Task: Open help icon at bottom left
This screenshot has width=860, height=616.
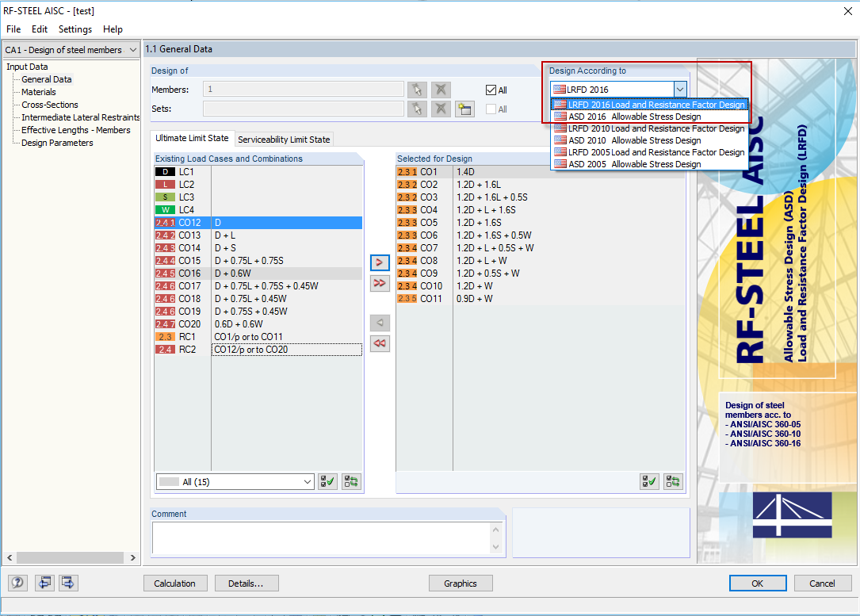Action: tap(17, 583)
